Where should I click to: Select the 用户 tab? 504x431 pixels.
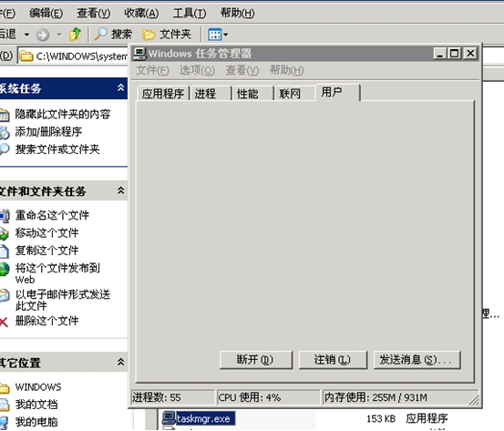pos(338,92)
